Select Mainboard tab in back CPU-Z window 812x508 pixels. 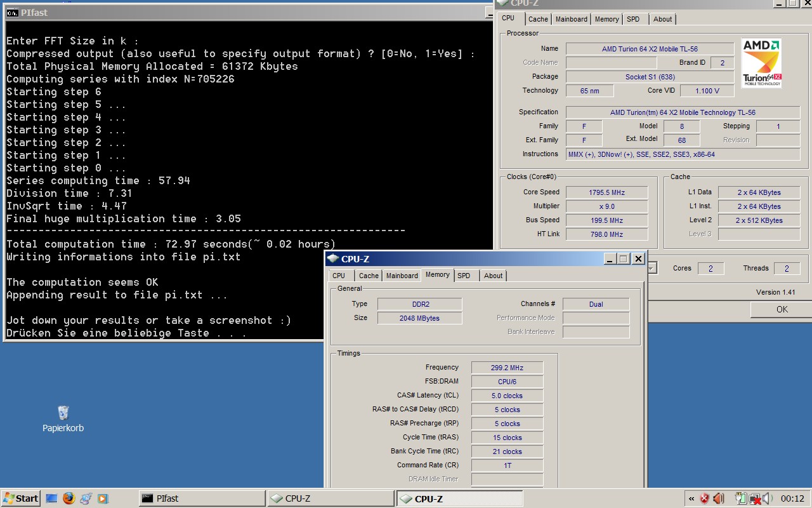[x=572, y=19]
